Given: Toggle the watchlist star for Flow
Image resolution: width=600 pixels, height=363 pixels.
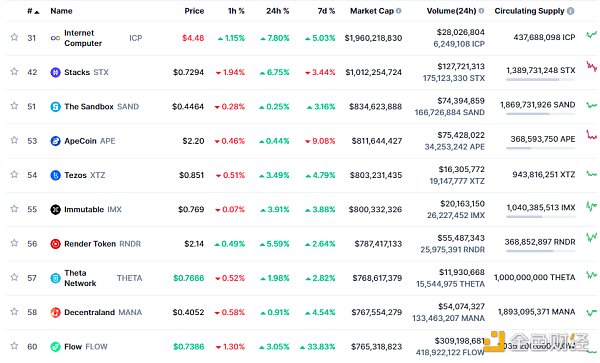Looking at the screenshot, I should pyautogui.click(x=14, y=346).
